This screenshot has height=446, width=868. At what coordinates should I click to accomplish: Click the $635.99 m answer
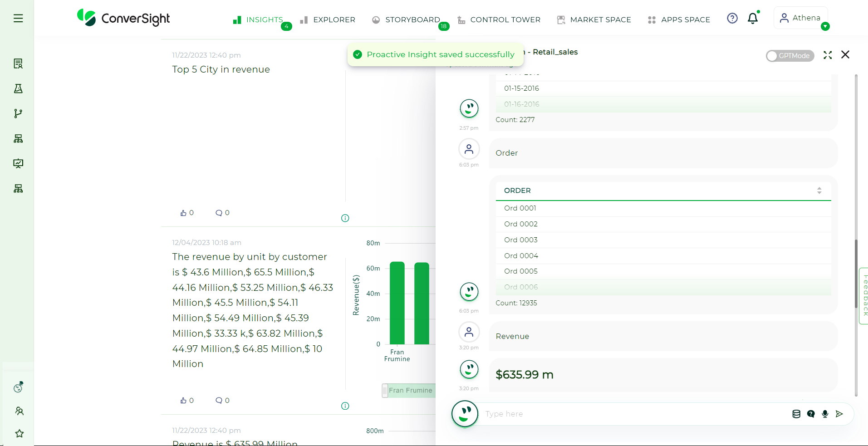point(525,375)
